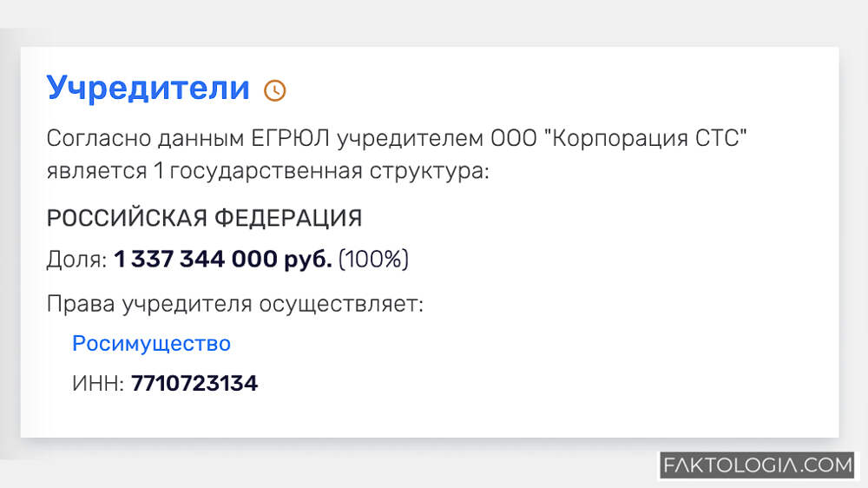Click the (100%) share percentage
The width and height of the screenshot is (868, 488).
pyautogui.click(x=373, y=260)
